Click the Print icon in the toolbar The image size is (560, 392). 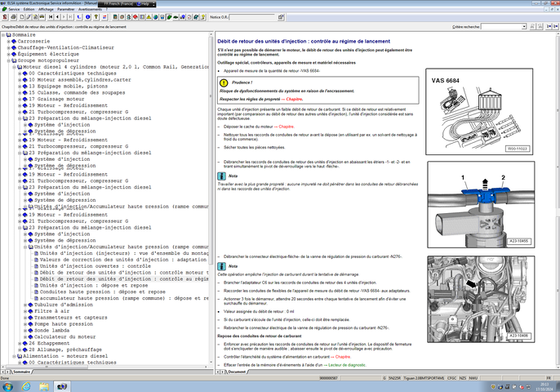click(13, 17)
